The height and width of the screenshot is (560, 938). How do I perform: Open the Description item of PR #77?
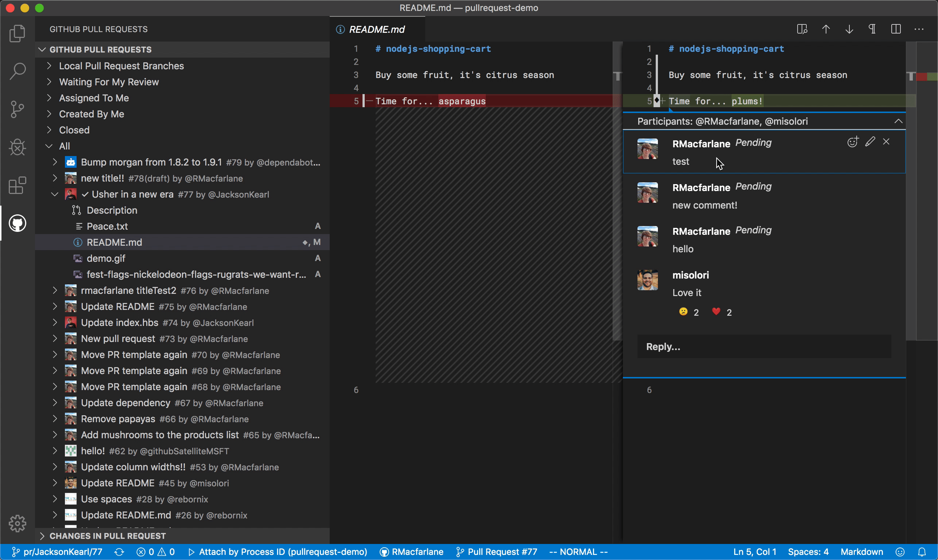point(182,210)
